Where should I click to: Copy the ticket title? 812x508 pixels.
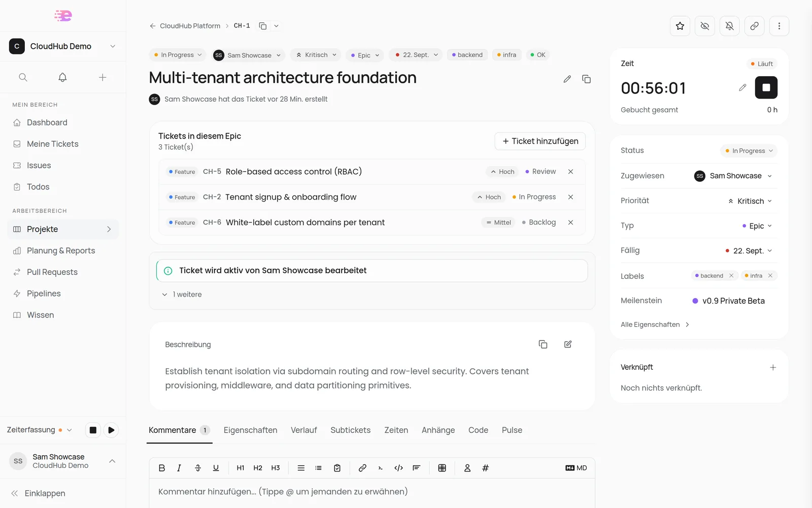(586, 79)
